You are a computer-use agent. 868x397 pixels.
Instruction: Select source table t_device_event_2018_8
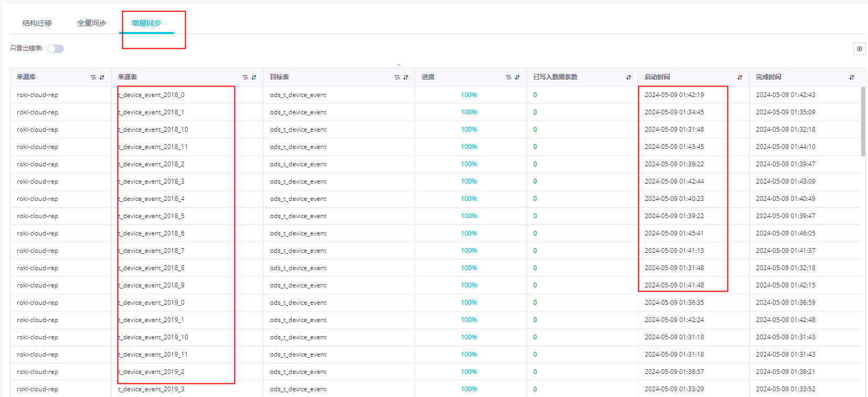coord(151,268)
